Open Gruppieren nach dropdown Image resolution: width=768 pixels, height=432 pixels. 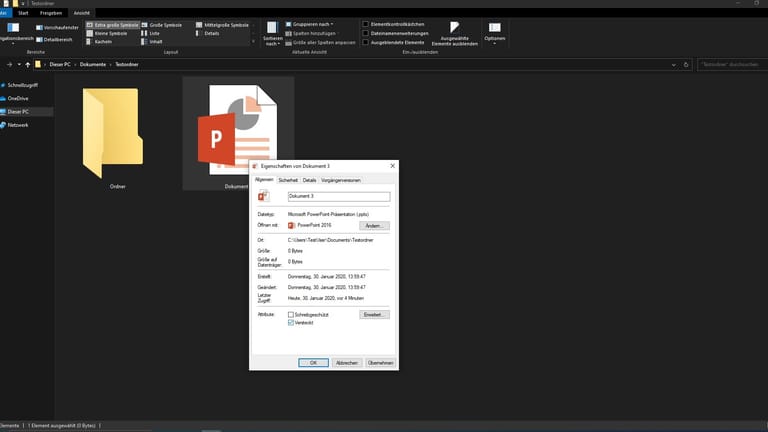pos(310,24)
